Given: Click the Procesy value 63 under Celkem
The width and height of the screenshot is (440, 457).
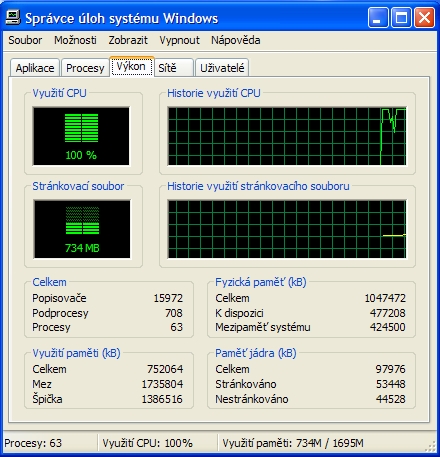Looking at the screenshot, I should point(176,327).
